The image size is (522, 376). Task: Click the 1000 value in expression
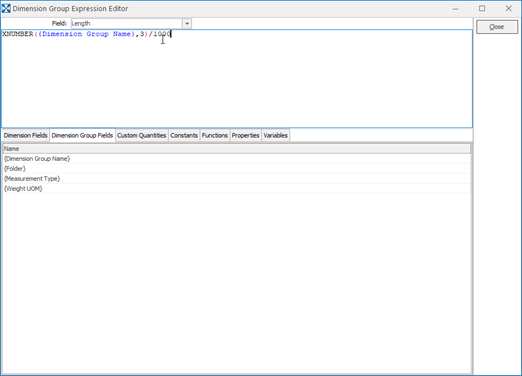162,34
